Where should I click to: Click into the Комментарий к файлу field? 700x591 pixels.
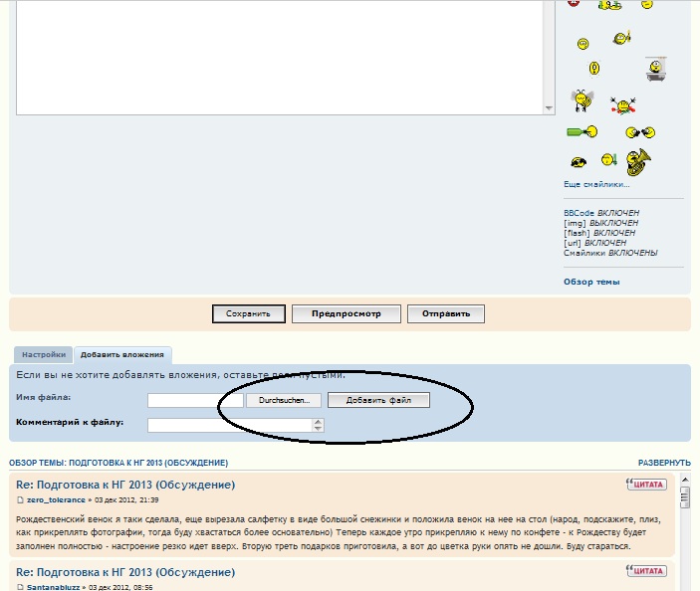229,425
